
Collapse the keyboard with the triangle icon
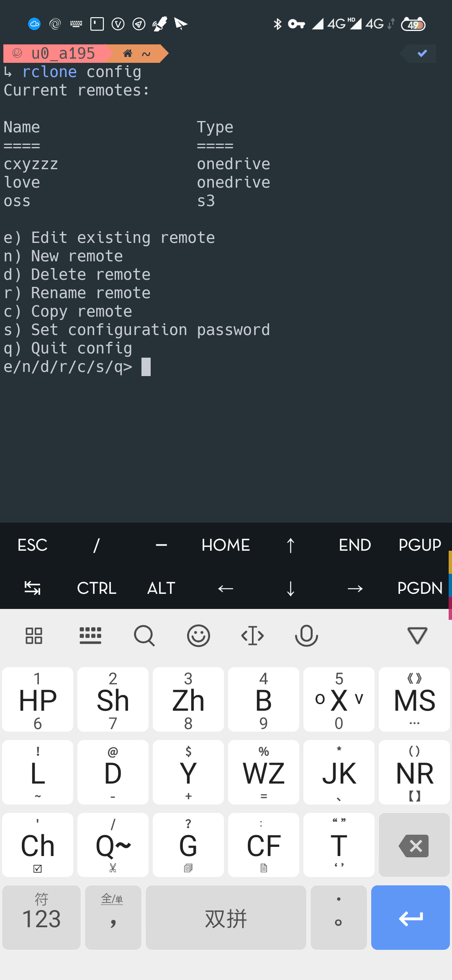pos(417,635)
